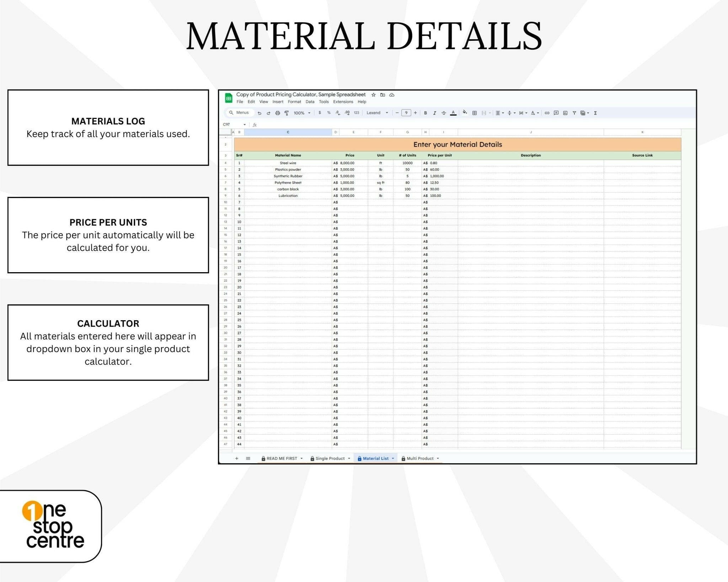728x582 pixels.
Task: Create a filter using the funnel icon
Action: [574, 113]
